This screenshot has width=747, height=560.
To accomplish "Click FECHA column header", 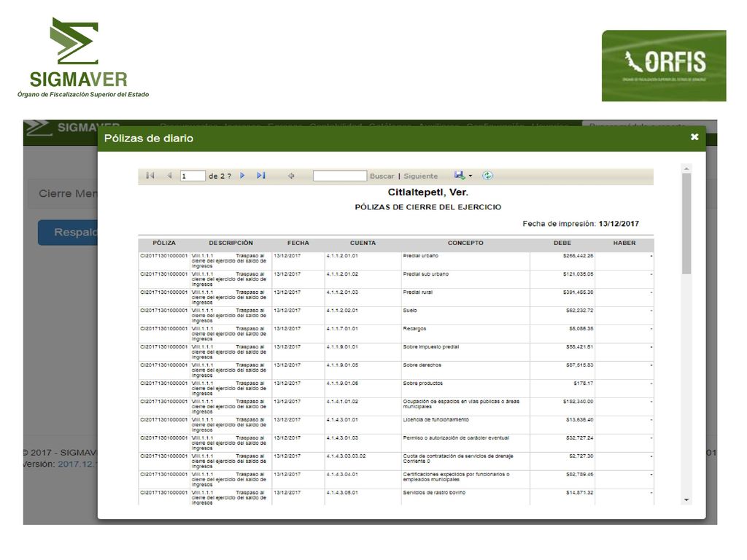I will pos(298,243).
